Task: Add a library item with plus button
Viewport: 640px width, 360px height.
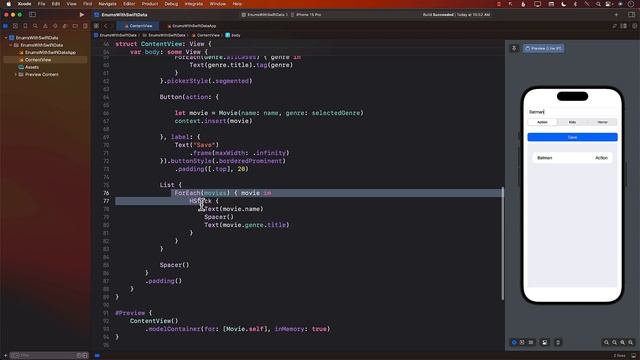Action: (616, 15)
